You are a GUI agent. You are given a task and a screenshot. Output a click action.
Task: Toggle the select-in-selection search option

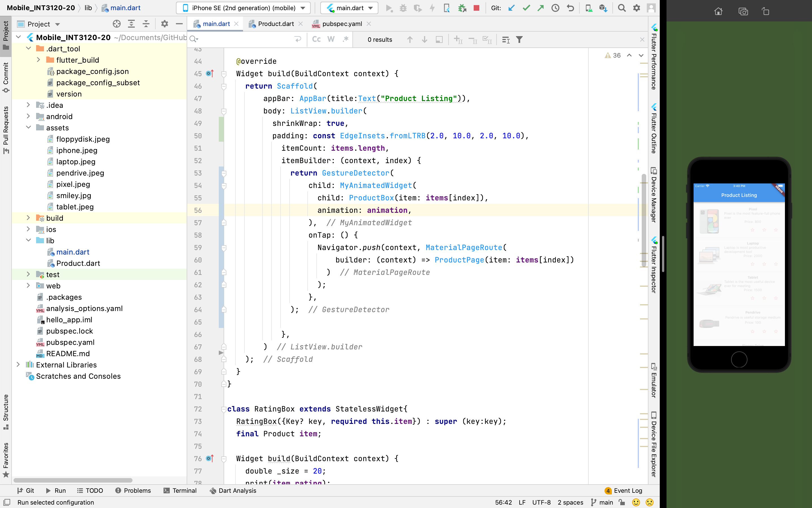click(x=439, y=40)
